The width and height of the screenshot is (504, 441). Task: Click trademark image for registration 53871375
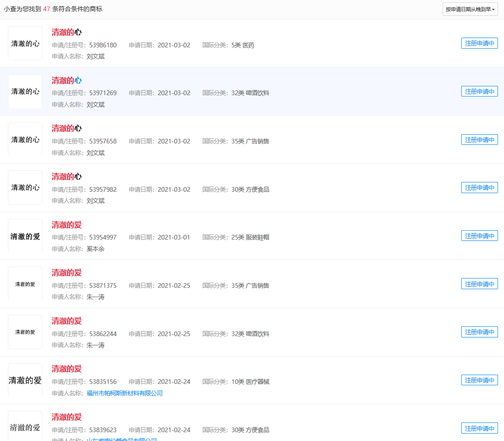[x=25, y=284]
